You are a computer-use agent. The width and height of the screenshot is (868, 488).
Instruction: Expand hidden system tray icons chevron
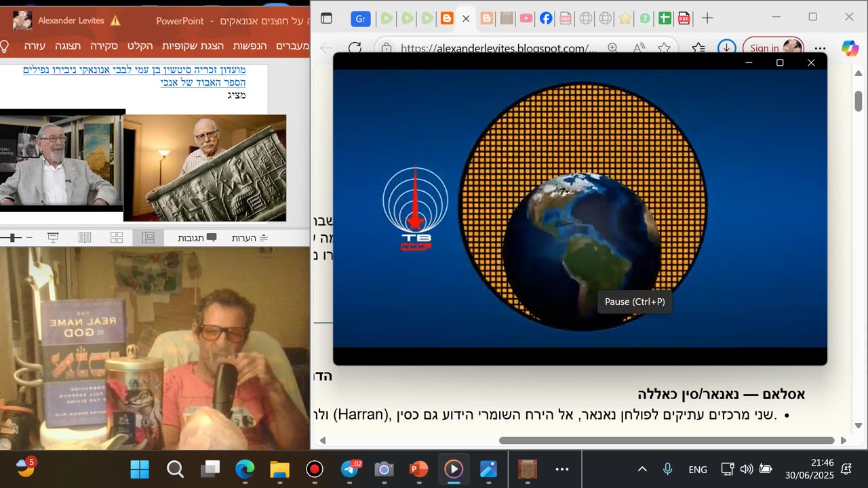click(642, 469)
